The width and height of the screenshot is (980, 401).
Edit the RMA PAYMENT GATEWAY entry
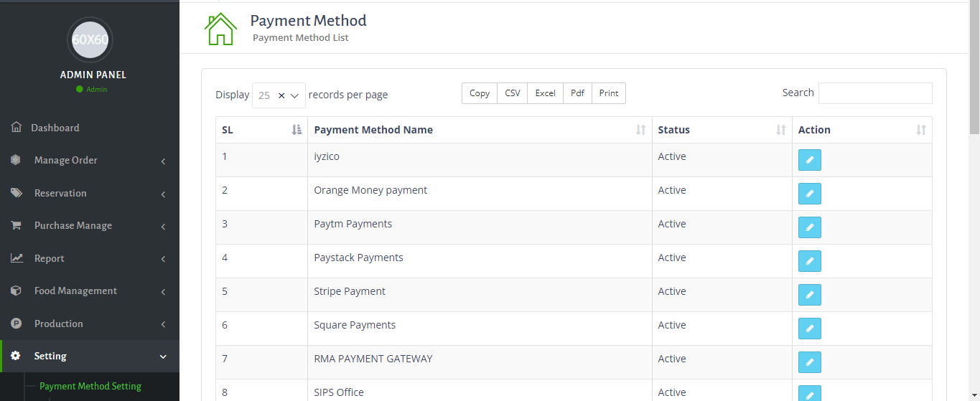[809, 362]
